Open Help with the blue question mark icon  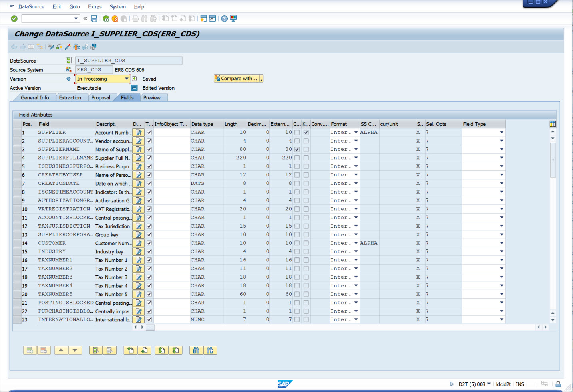(225, 18)
